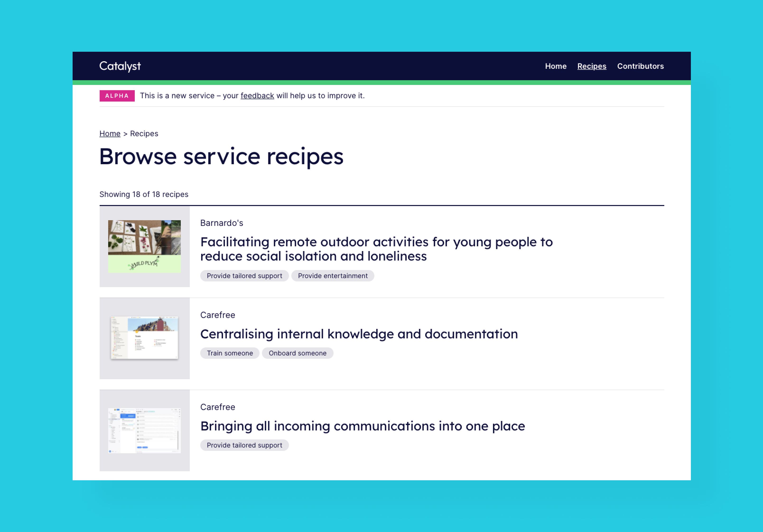763x532 pixels.
Task: Open the Centralising internal knowledge thumbnail
Action: (x=144, y=338)
